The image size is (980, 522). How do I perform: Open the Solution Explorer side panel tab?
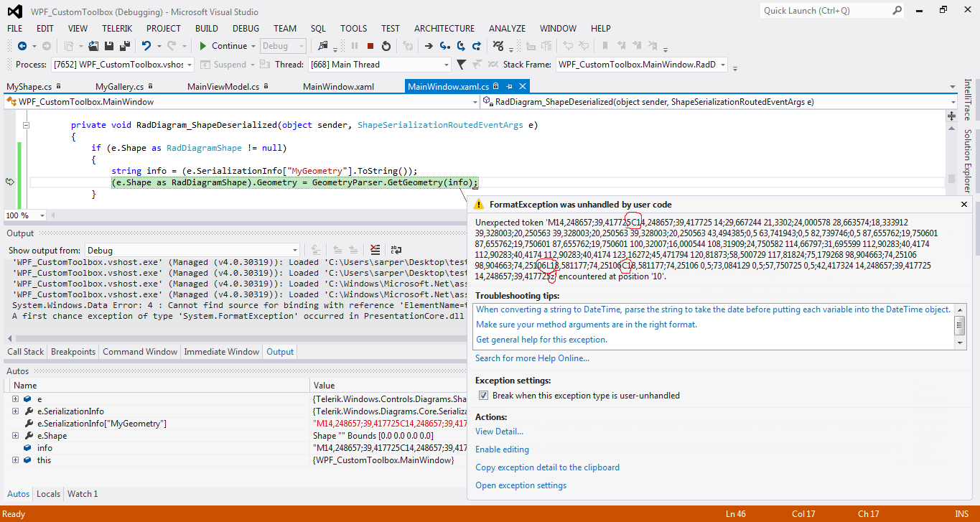968,162
